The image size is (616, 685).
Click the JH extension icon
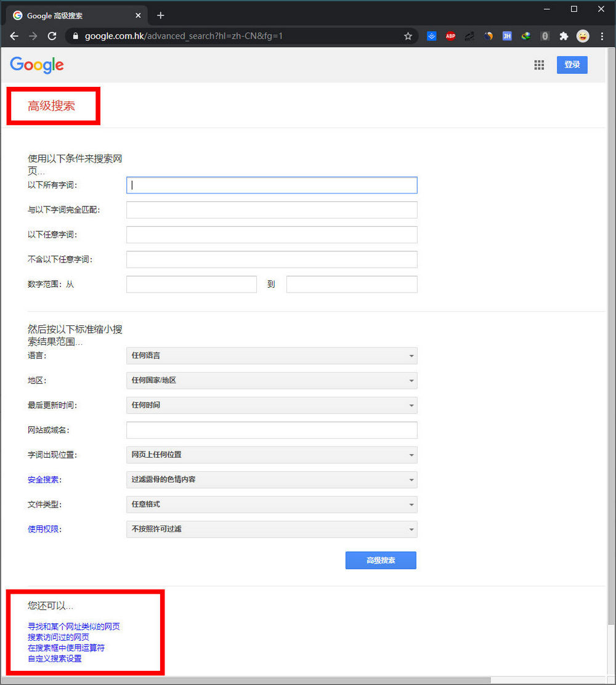(x=507, y=36)
